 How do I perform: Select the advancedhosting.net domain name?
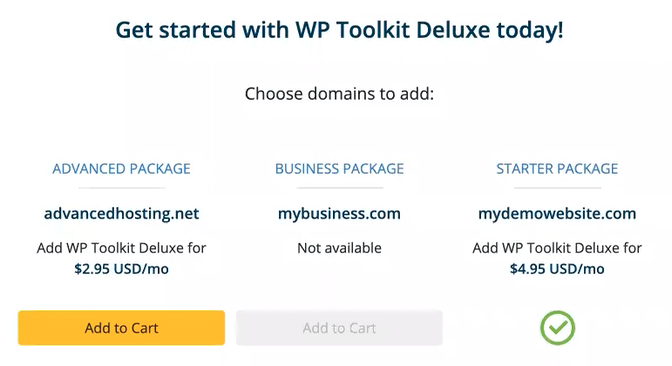pyautogui.click(x=121, y=213)
